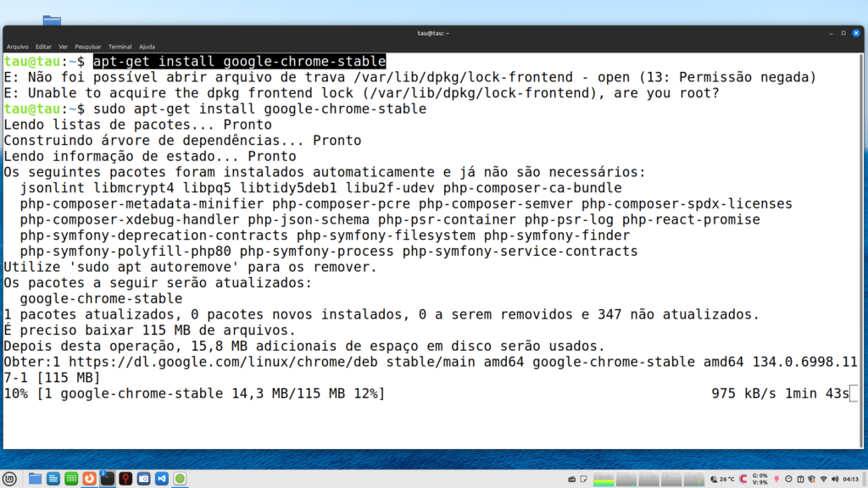This screenshot has height=488, width=868.
Task: Expand the Terminal menu
Action: tap(120, 47)
